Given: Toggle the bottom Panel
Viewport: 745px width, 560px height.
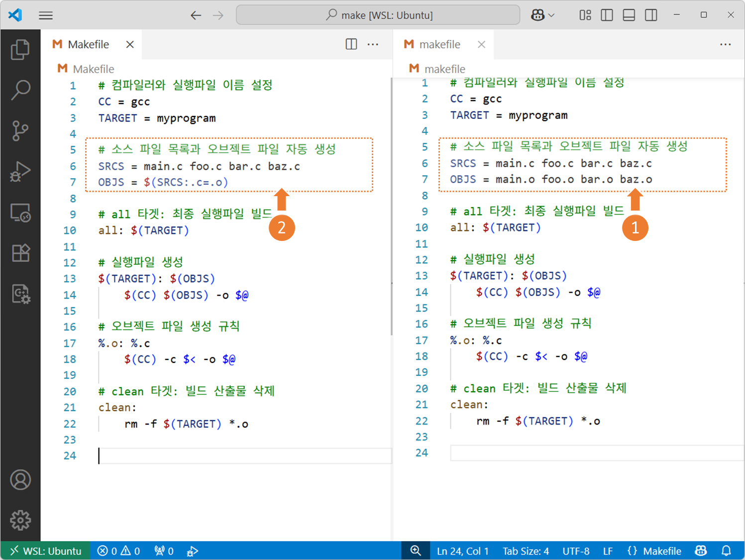Looking at the screenshot, I should (x=629, y=15).
